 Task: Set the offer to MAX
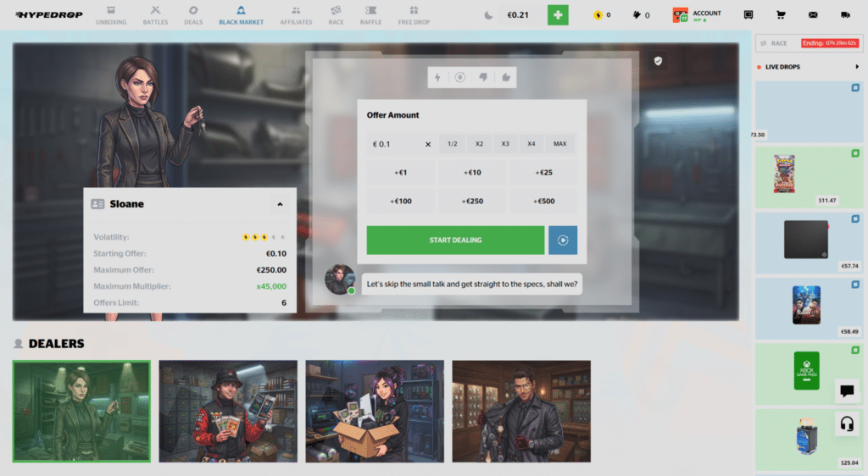coord(559,144)
